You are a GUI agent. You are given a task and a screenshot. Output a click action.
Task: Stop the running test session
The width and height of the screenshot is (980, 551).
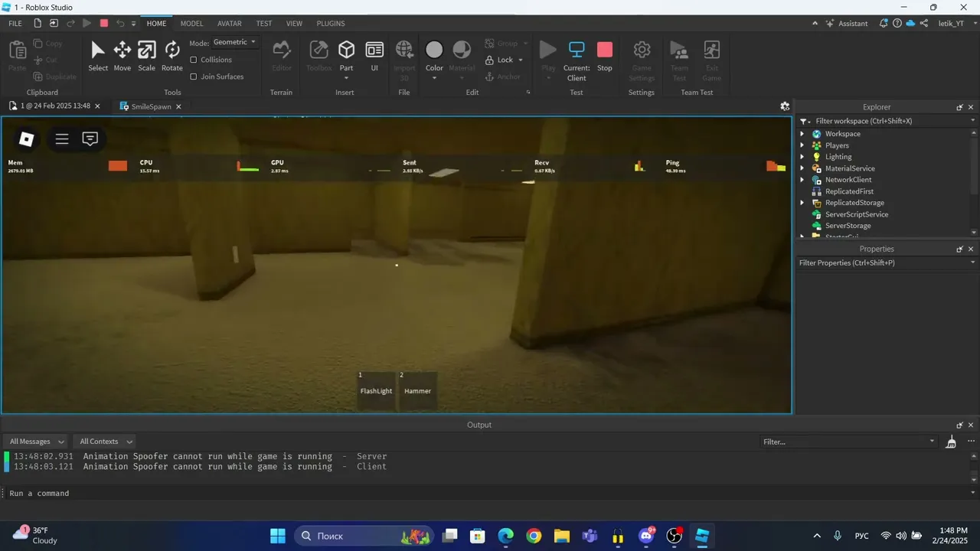tap(605, 57)
